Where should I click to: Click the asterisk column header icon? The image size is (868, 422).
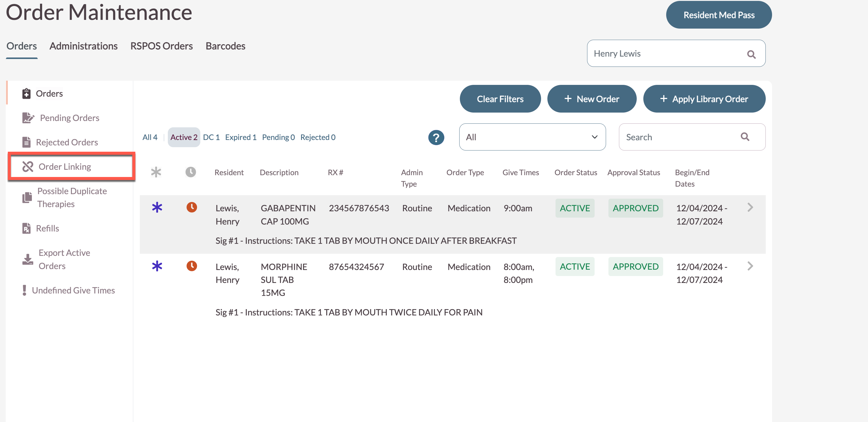[x=156, y=172]
